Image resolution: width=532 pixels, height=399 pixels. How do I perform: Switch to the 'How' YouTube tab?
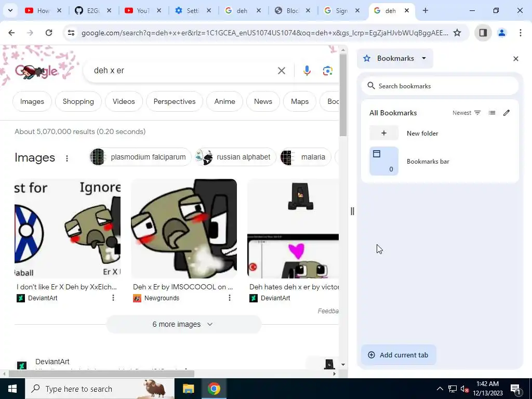tap(44, 11)
